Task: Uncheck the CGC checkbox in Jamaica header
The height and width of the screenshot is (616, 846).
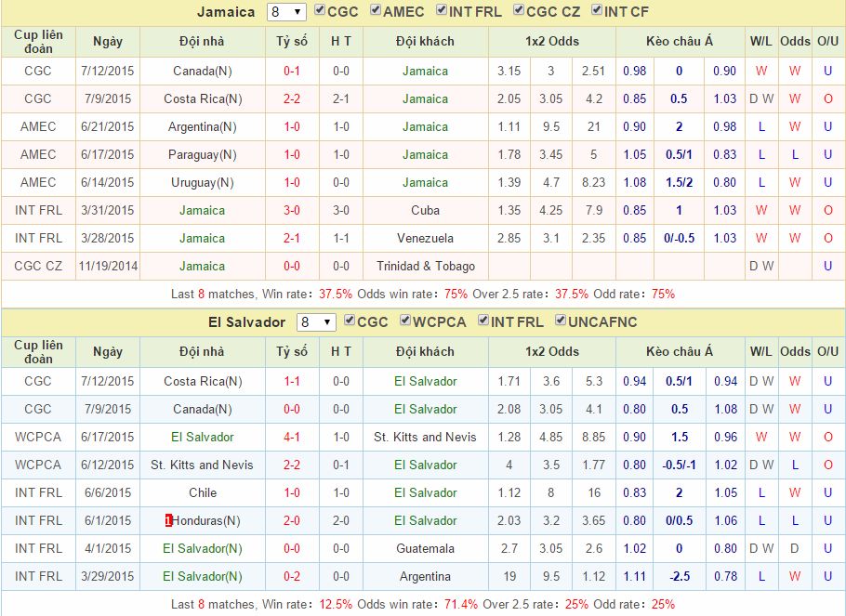Action: click(x=320, y=10)
